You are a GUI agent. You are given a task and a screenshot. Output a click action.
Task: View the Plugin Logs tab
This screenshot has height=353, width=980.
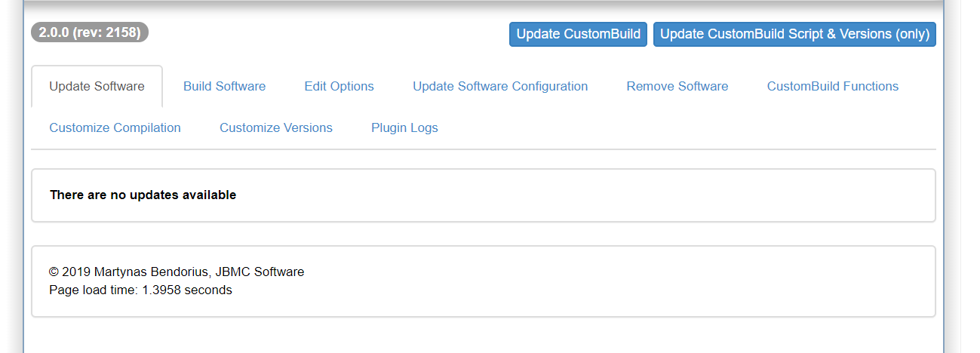(x=404, y=127)
